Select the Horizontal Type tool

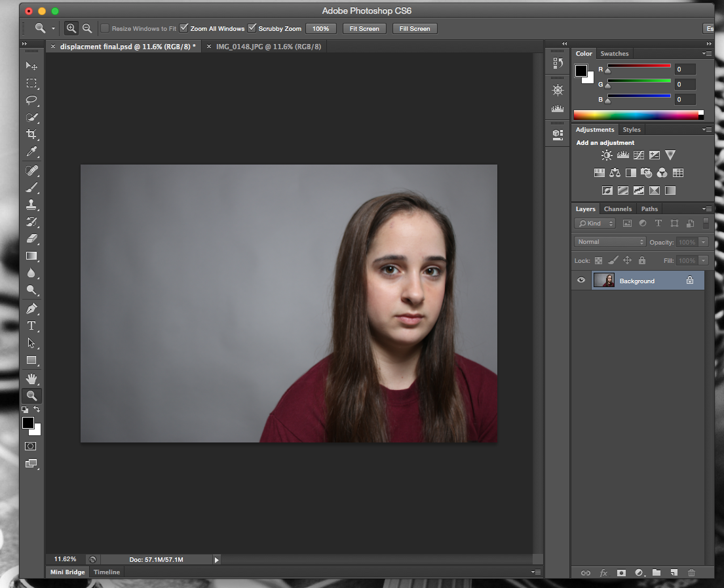tap(31, 326)
